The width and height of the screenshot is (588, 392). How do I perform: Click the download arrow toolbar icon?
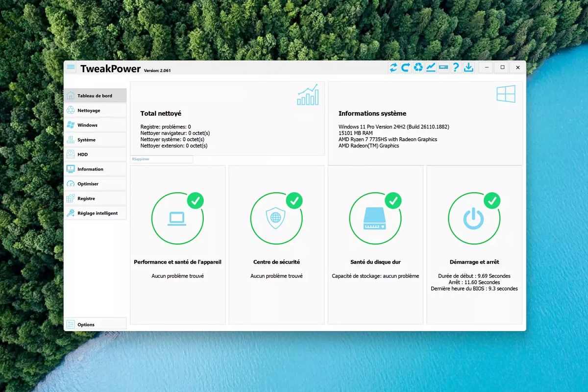(x=468, y=68)
